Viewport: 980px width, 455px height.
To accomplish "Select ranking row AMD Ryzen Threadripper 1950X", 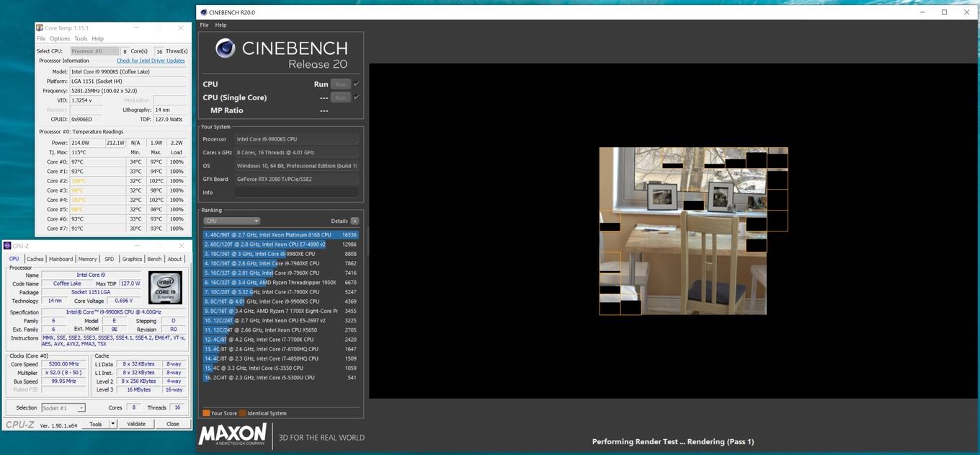I will [281, 283].
